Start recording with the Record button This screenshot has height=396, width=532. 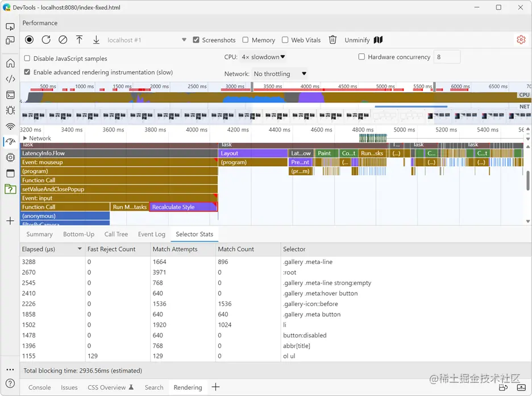(29, 40)
